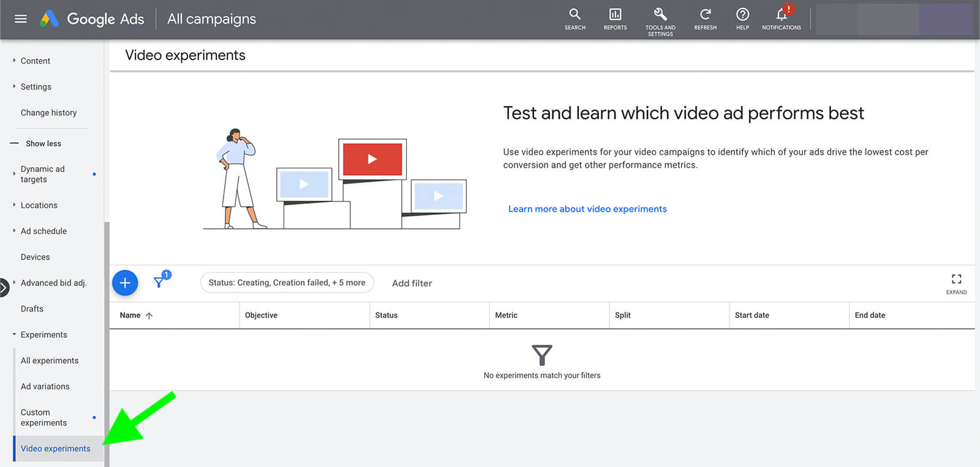Click the Objective column header
The width and height of the screenshot is (980, 467).
point(261,315)
